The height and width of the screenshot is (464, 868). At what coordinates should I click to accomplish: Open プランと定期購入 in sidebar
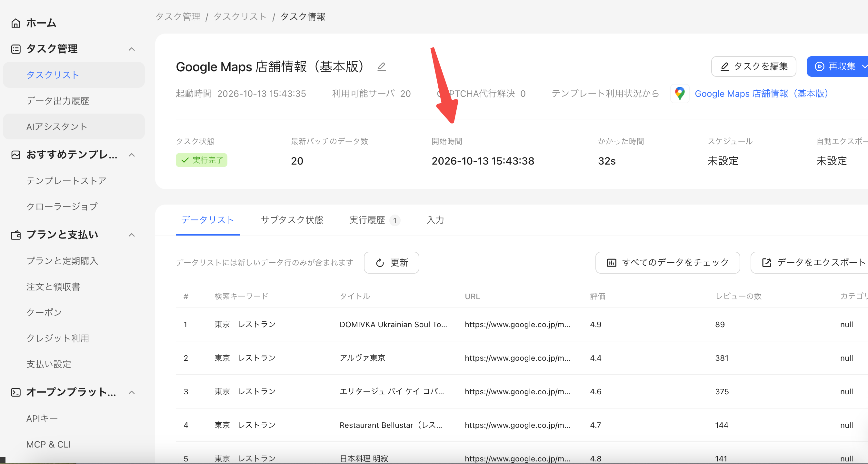74,261
